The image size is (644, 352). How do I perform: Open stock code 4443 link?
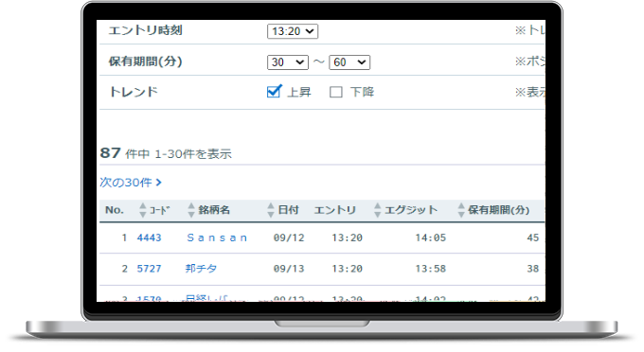(x=149, y=238)
